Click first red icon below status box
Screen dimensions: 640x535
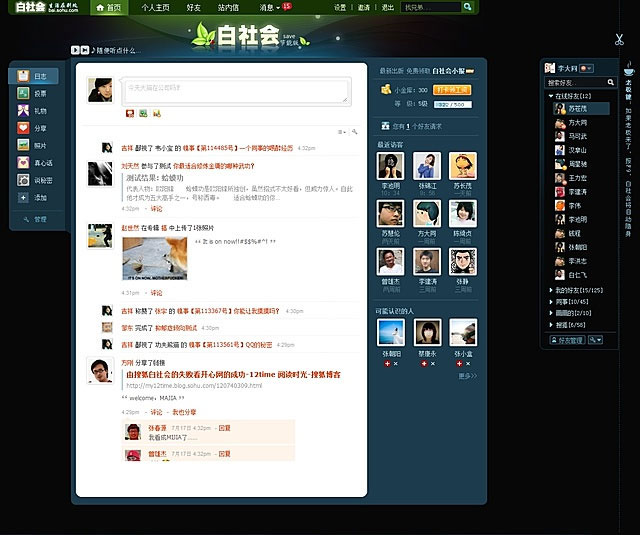pyautogui.click(x=130, y=113)
